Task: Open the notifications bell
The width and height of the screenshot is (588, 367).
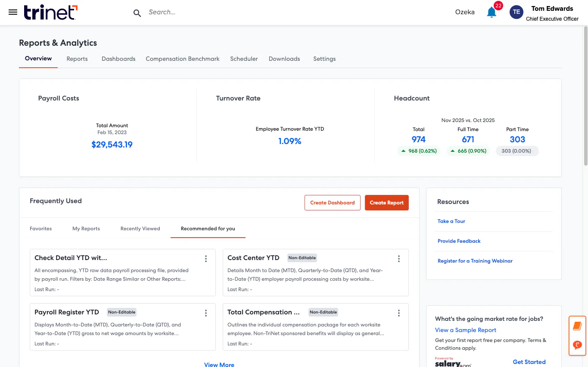Action: (x=492, y=12)
